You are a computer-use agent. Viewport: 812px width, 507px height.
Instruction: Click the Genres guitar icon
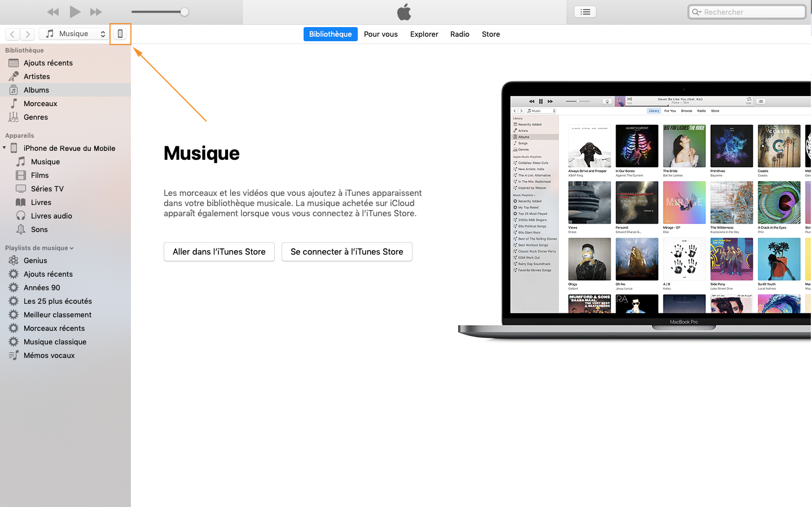[14, 117]
